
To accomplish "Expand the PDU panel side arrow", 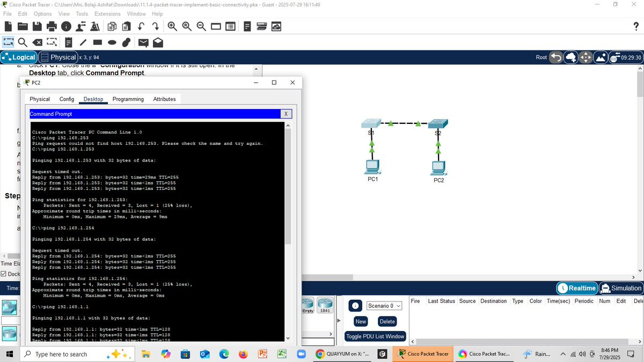I will pos(338,321).
